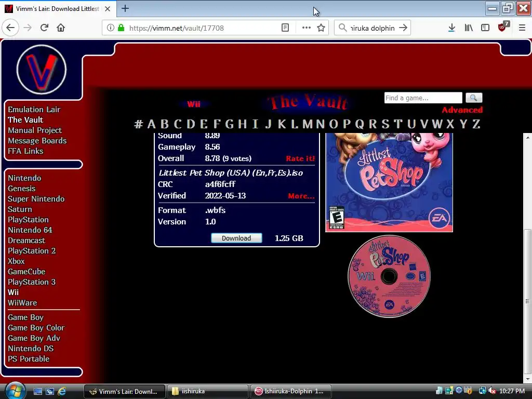Click the Firefox search box

pyautogui.click(x=372, y=28)
